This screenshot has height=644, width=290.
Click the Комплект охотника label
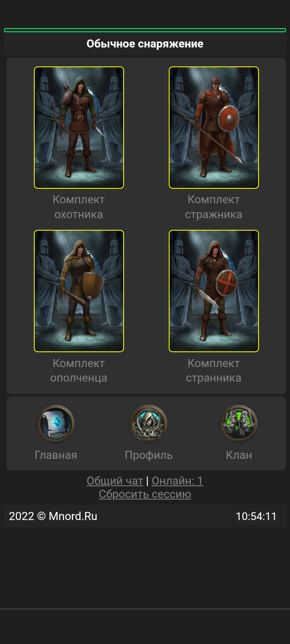point(79,207)
